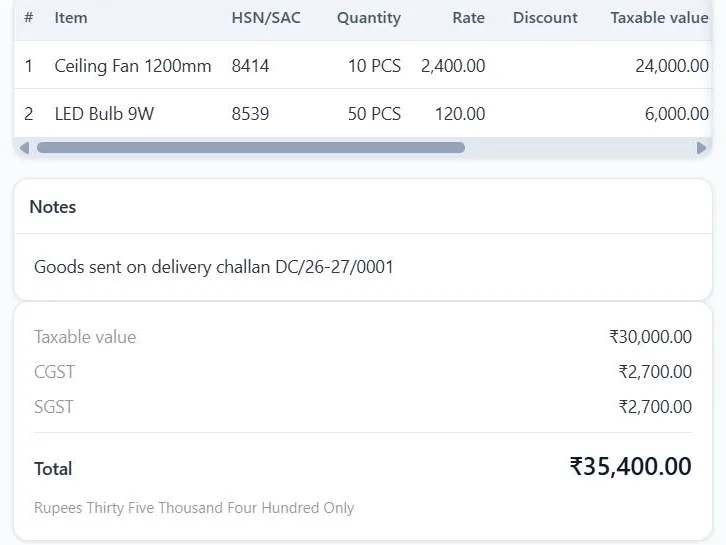
Task: Click the 2,400.00 rate cell
Action: click(453, 66)
